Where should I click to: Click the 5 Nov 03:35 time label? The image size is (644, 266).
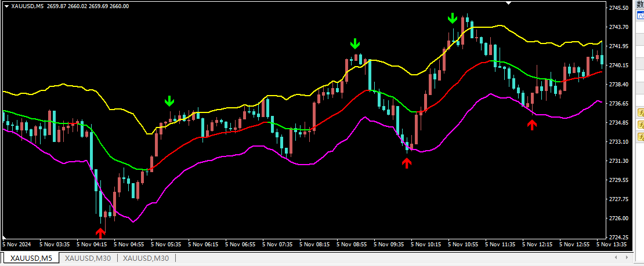tap(55, 244)
